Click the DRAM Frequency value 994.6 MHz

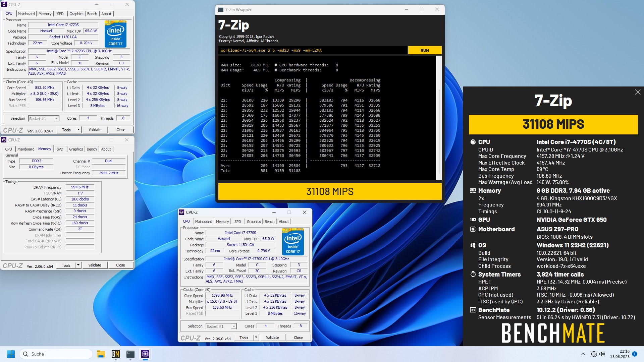[x=80, y=187]
